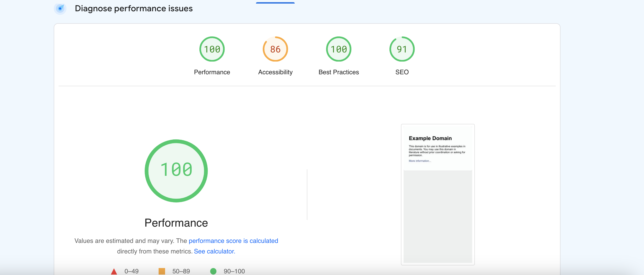
Task: Open the 'performance score is calculated' link
Action: (x=233, y=241)
